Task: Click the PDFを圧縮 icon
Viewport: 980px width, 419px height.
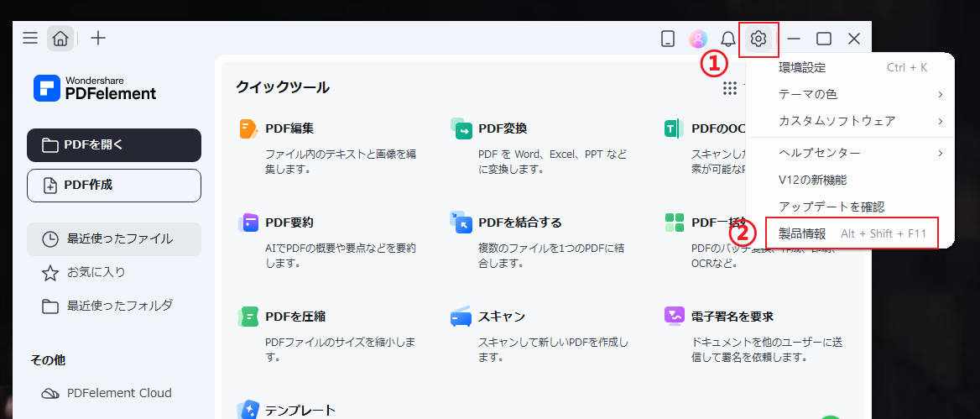Action: click(x=248, y=317)
